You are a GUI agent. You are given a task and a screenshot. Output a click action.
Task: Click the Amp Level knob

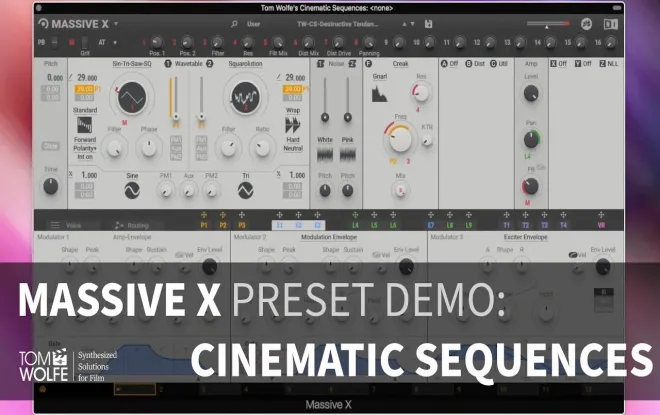pos(531,93)
